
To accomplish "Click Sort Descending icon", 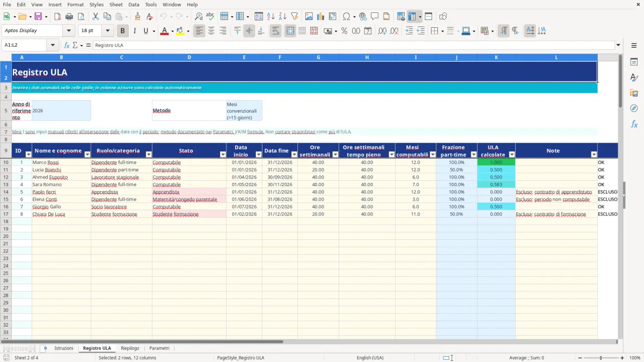I will pyautogui.click(x=282, y=17).
